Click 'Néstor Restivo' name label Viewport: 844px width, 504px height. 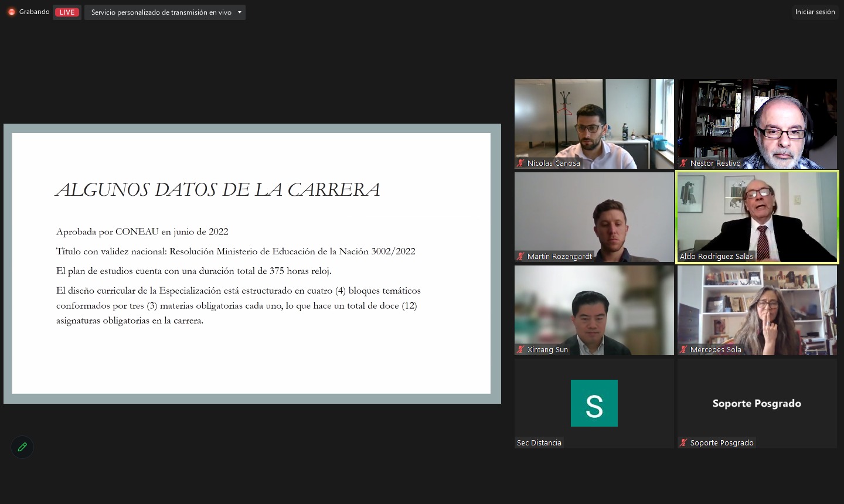pos(716,163)
